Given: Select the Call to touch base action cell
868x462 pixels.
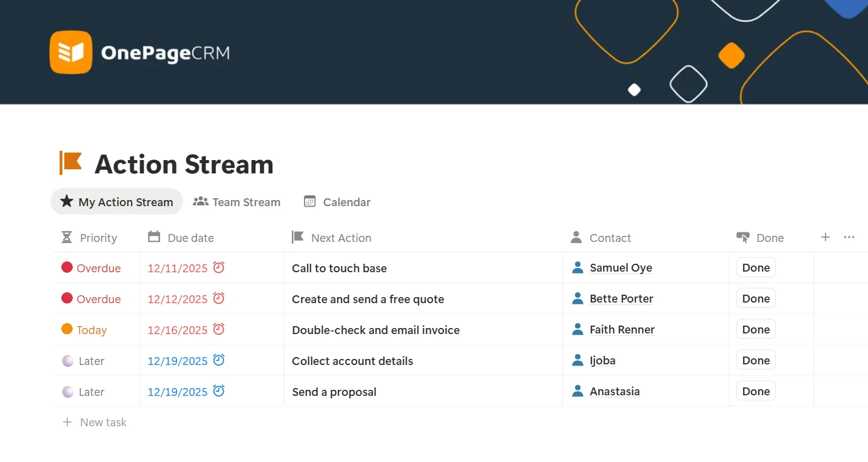Looking at the screenshot, I should point(423,268).
